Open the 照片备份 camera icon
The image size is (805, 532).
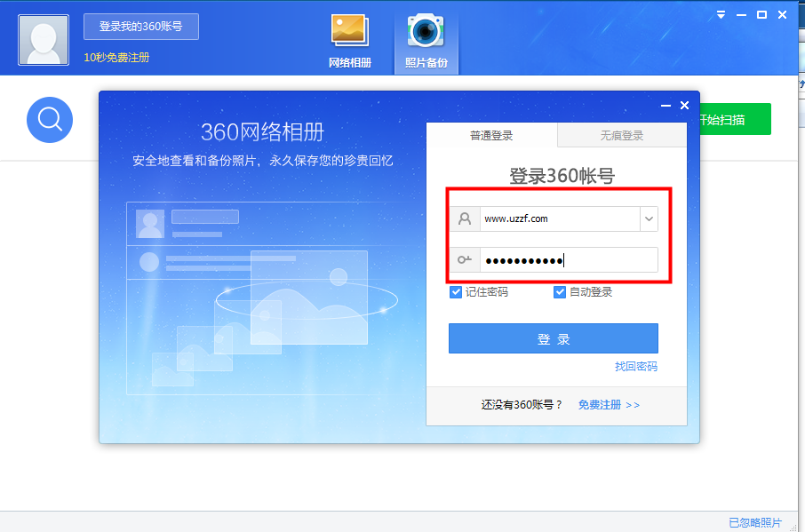click(426, 41)
